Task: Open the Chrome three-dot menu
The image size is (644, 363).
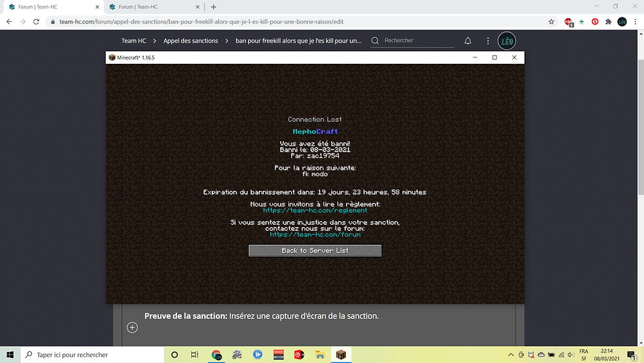Action: point(635,22)
